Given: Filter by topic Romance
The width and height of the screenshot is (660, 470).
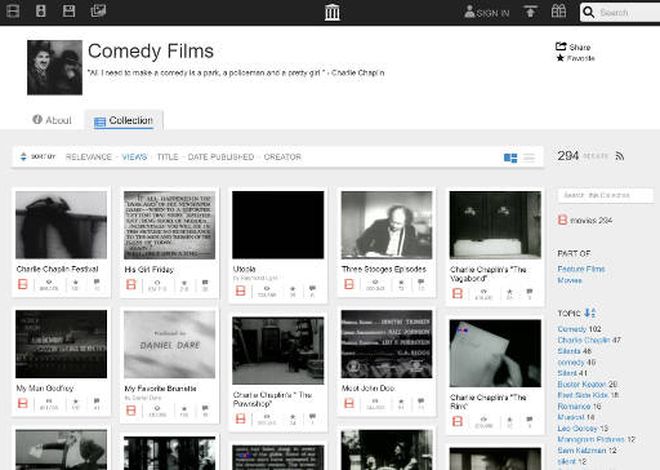Looking at the screenshot, I should [x=574, y=406].
